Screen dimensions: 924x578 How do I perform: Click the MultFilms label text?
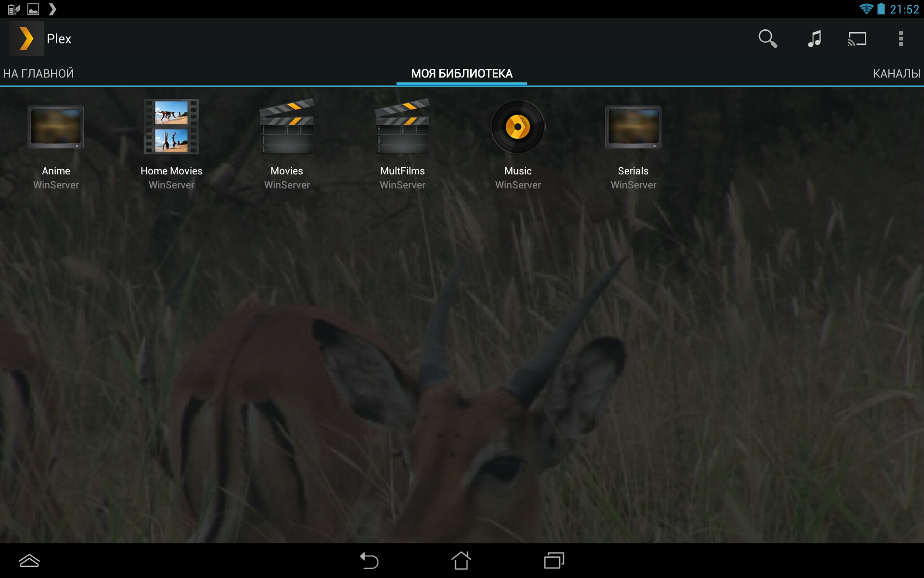402,171
